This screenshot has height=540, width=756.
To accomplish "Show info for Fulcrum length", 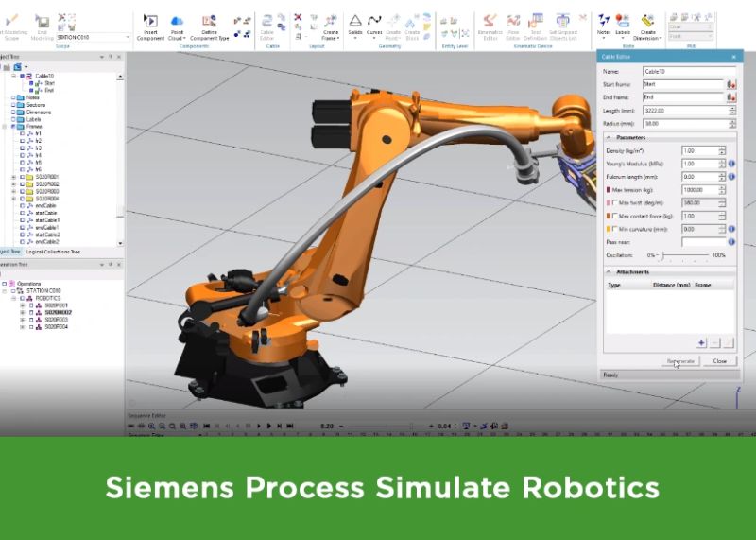I will pyautogui.click(x=731, y=177).
